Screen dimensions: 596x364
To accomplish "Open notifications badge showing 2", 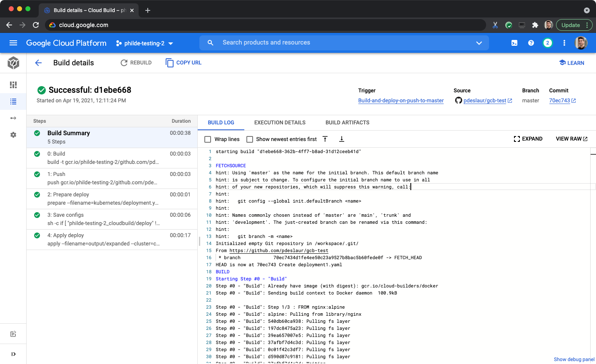I will pyautogui.click(x=548, y=43).
